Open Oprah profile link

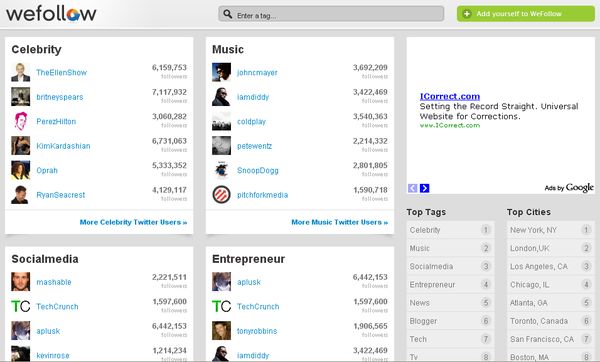coord(47,170)
